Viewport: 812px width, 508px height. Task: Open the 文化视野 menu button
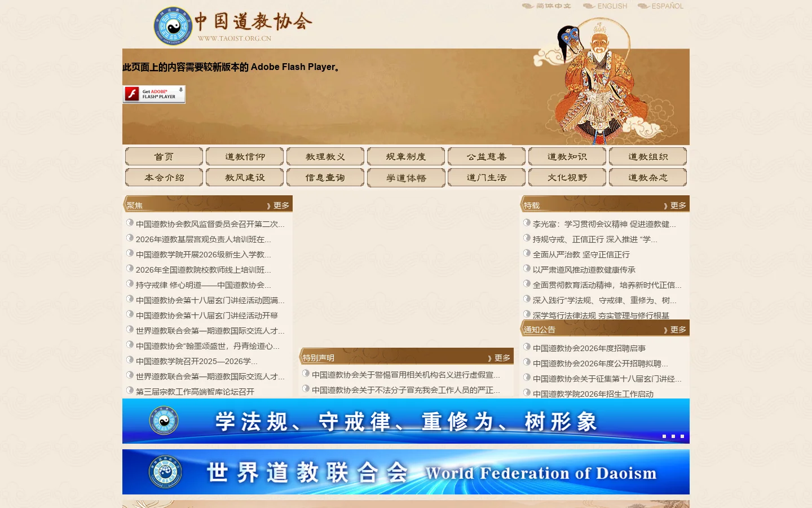tap(567, 177)
